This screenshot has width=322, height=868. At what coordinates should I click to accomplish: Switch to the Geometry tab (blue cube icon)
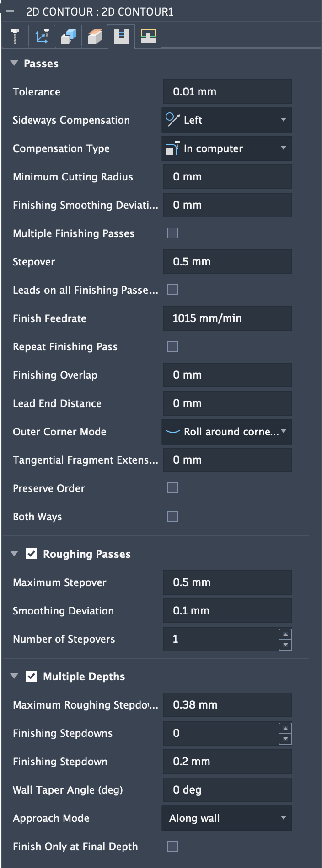coord(69,36)
